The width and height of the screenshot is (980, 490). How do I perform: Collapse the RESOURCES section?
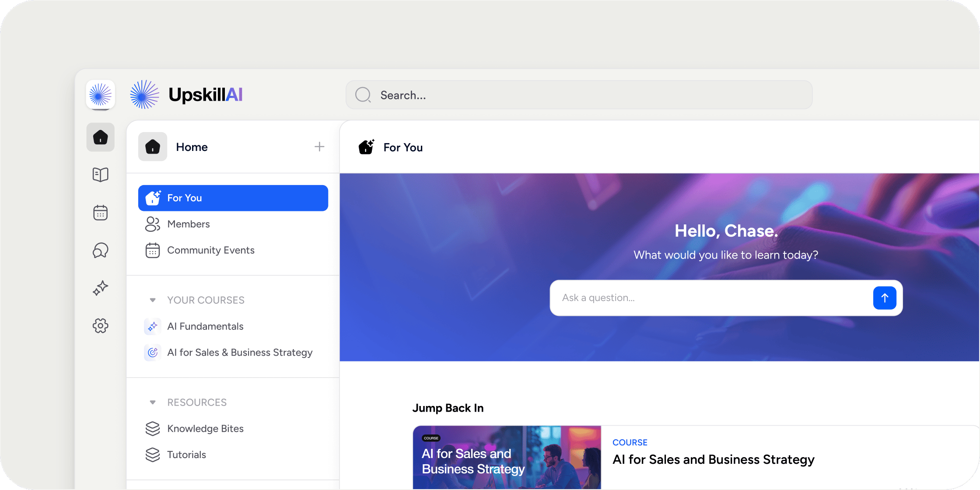pyautogui.click(x=153, y=402)
